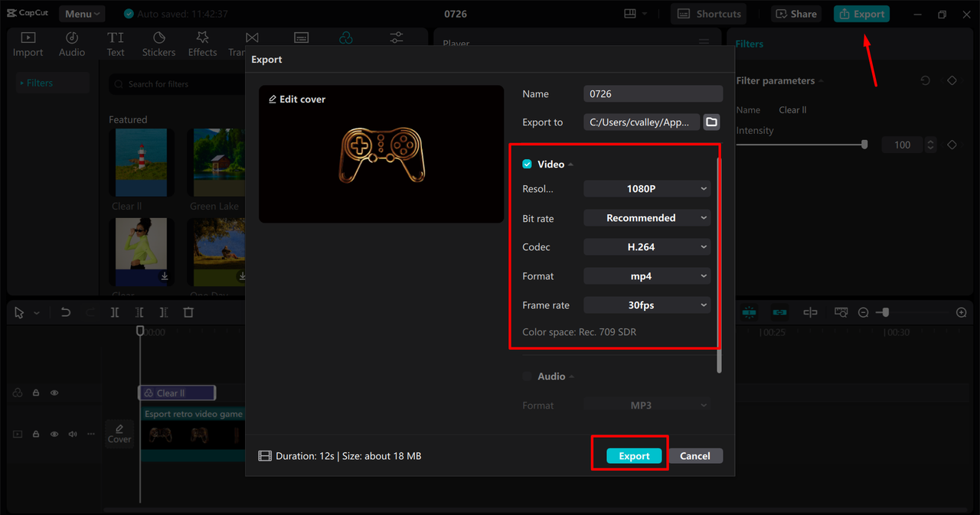The image size is (980, 515).
Task: Adjust the Intensity slider handle
Action: tap(864, 145)
